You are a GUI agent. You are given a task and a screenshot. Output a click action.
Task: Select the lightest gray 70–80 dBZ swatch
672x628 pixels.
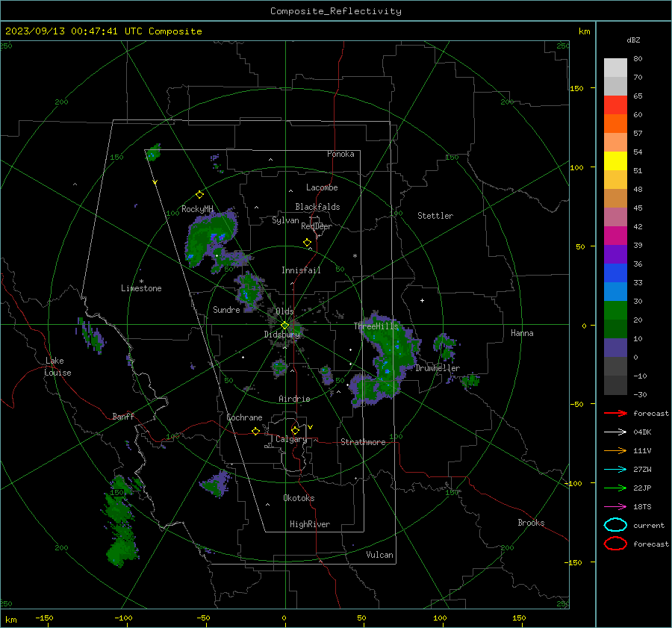coord(615,68)
